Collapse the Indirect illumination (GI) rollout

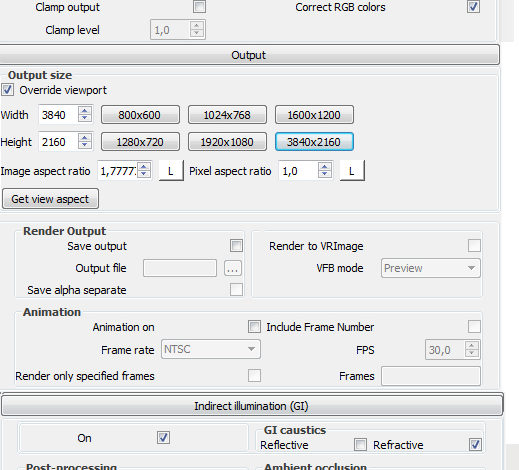252,406
